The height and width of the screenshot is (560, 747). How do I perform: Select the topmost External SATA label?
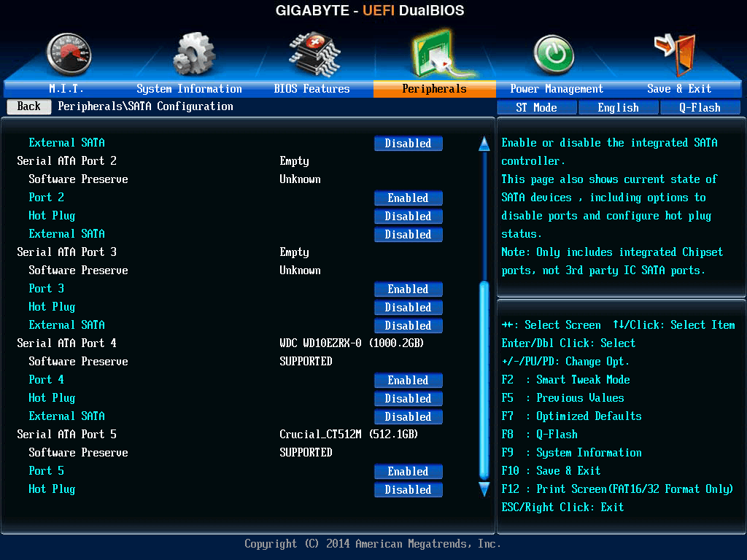point(66,143)
